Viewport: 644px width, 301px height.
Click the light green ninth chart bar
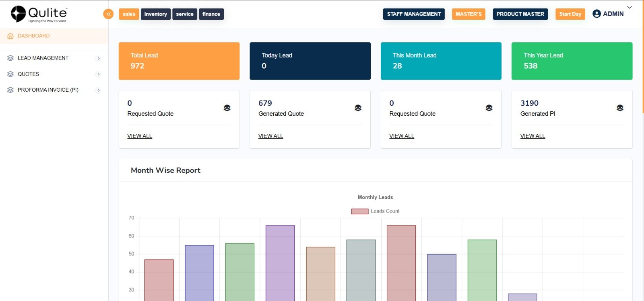coord(482,270)
